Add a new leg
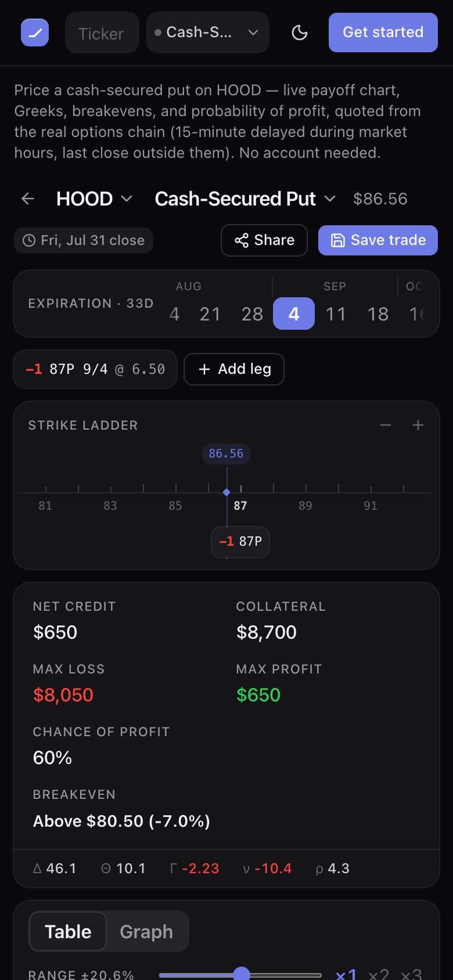This screenshot has height=980, width=453. click(x=234, y=369)
